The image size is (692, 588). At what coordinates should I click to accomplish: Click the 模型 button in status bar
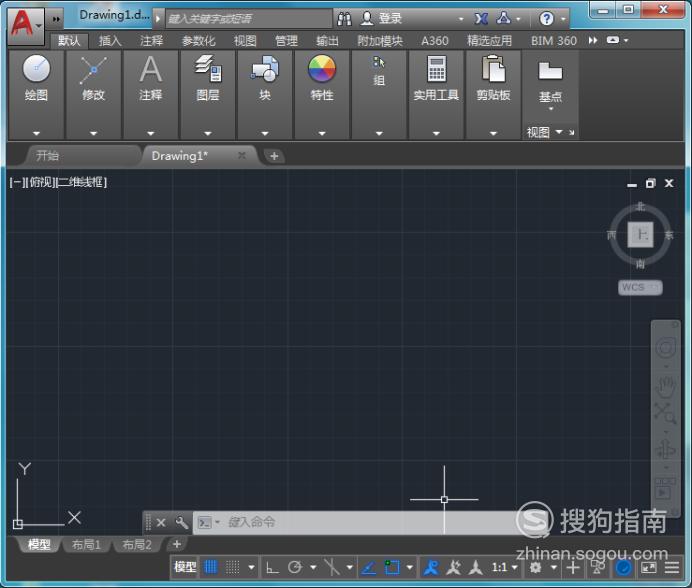click(184, 567)
